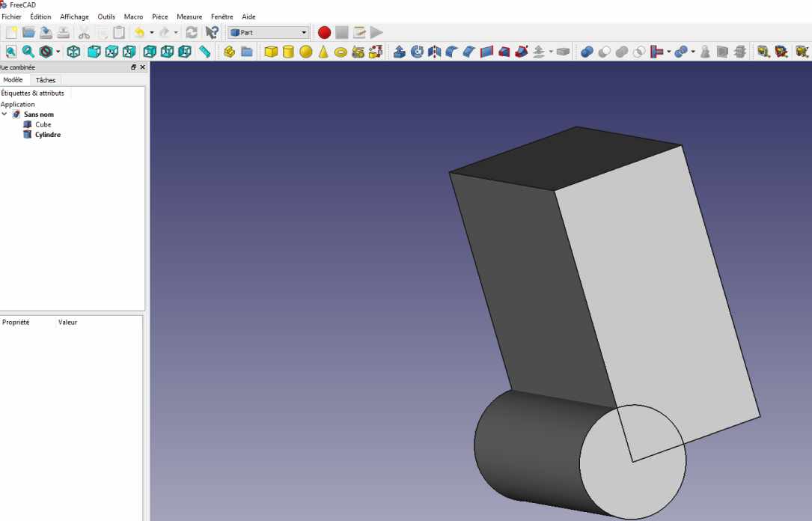Open the Outils menu
This screenshot has height=521, width=812.
(106, 16)
